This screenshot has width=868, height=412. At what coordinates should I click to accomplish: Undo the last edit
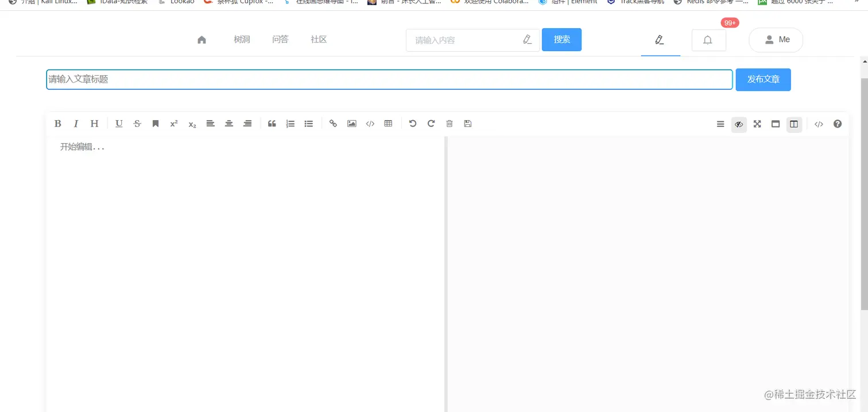coord(413,123)
